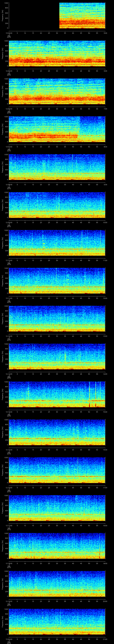Pick the spectrogram panel starting at 12:10:00
This screenshot has width=114, height=644.
[x=57, y=243]
